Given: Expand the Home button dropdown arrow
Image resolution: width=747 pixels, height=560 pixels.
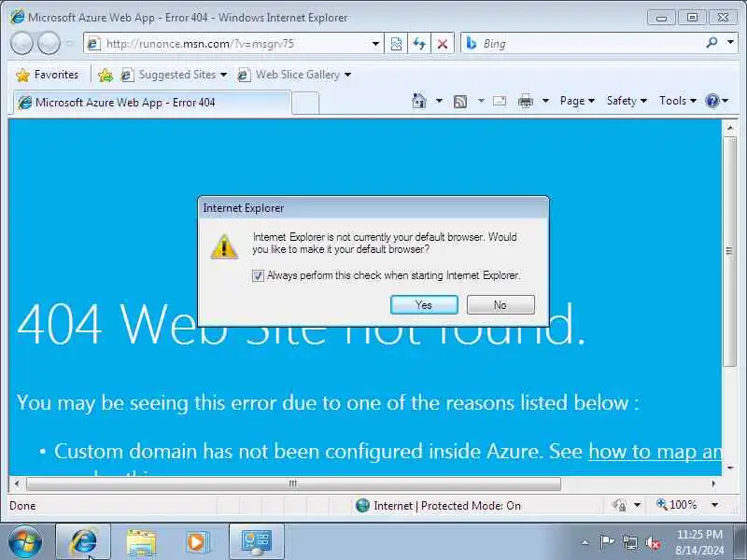Looking at the screenshot, I should click(439, 101).
